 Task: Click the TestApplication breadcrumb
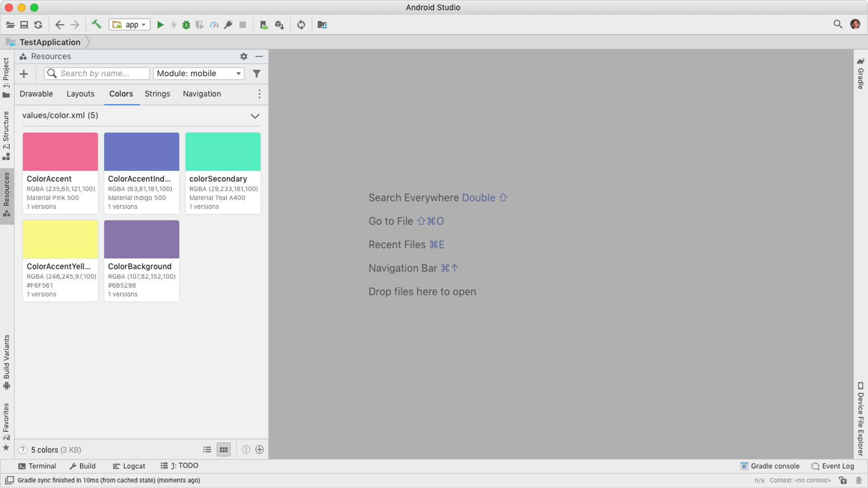pos(50,42)
